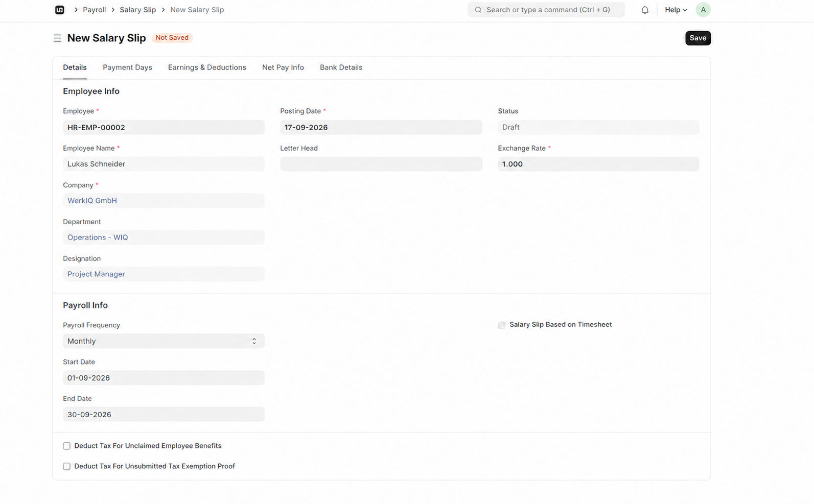Image resolution: width=814 pixels, height=504 pixels.
Task: Open the Bank Details tab
Action: [x=341, y=67]
